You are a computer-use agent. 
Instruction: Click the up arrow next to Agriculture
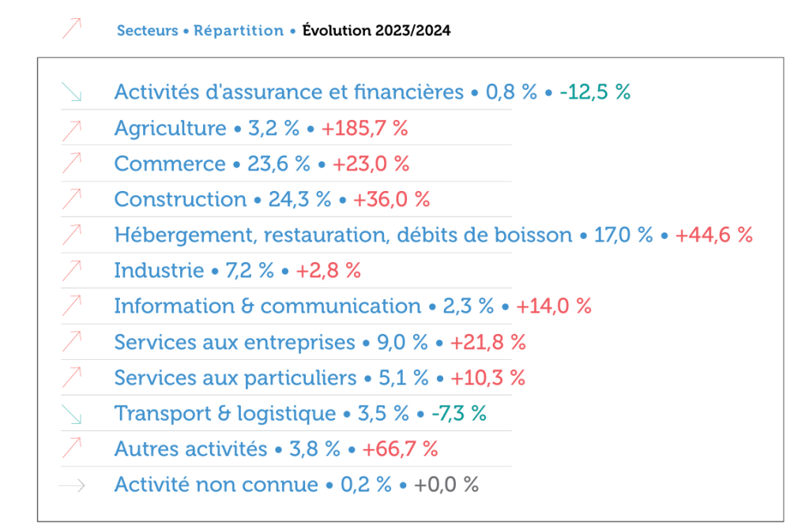point(72,128)
